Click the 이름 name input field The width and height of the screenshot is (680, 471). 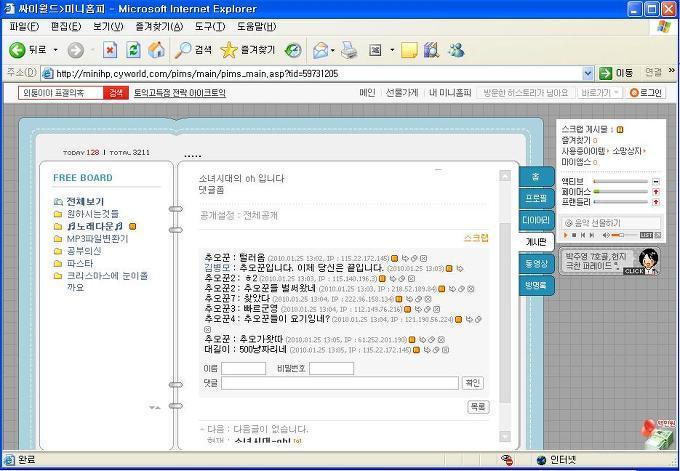[243, 369]
